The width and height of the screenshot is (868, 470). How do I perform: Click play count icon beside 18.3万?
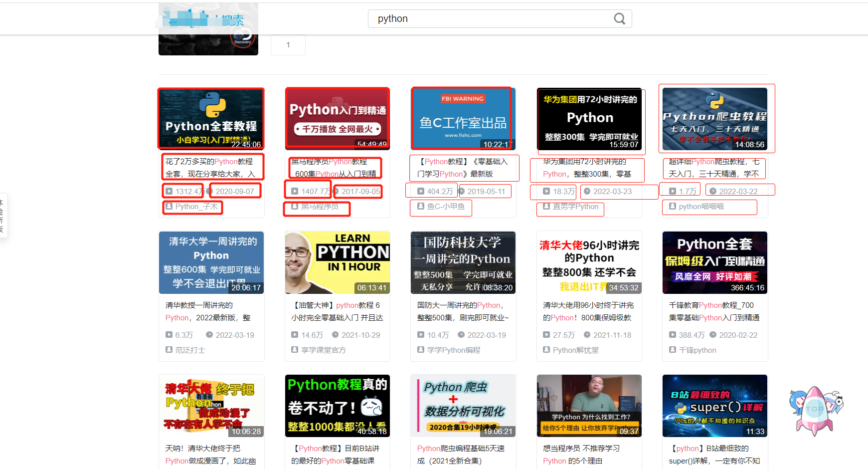tap(546, 192)
